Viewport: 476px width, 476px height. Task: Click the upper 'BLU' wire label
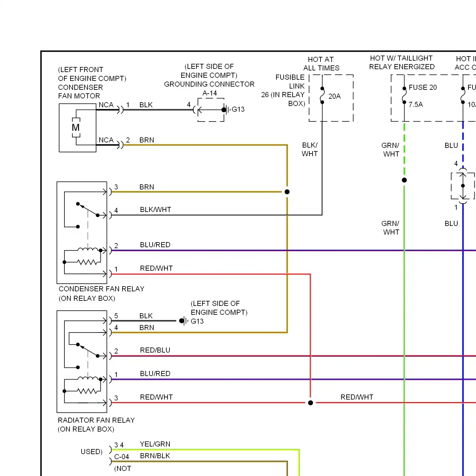pos(451,145)
